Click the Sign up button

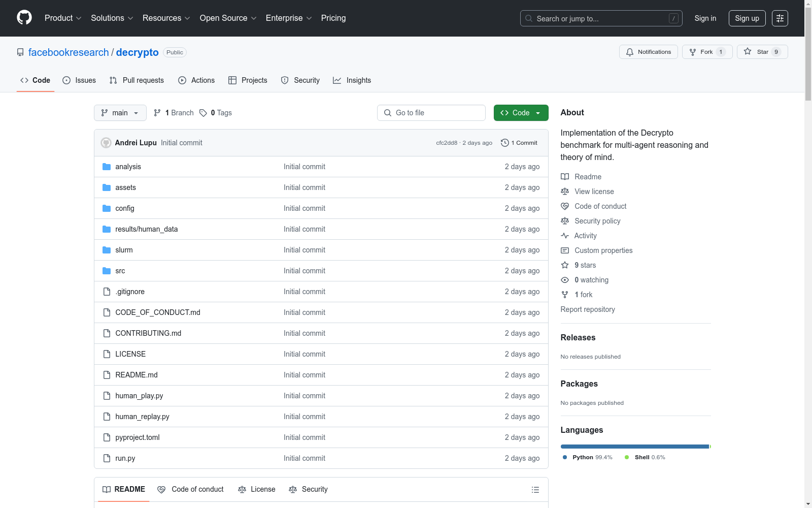(747, 18)
